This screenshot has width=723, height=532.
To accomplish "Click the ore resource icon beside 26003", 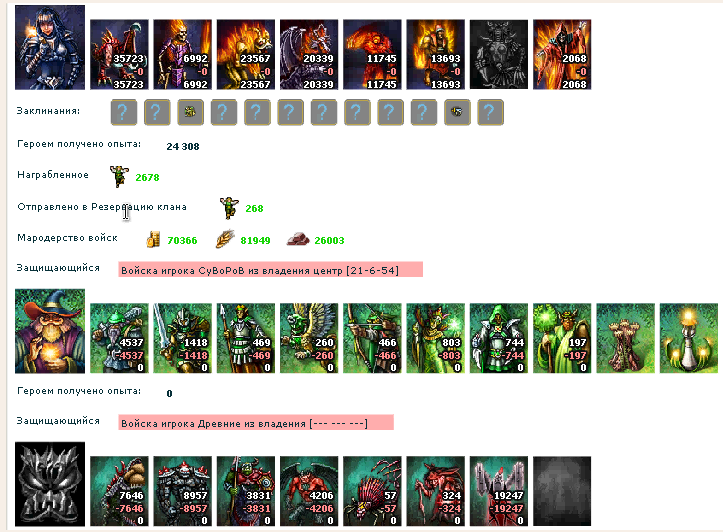I will point(298,239).
